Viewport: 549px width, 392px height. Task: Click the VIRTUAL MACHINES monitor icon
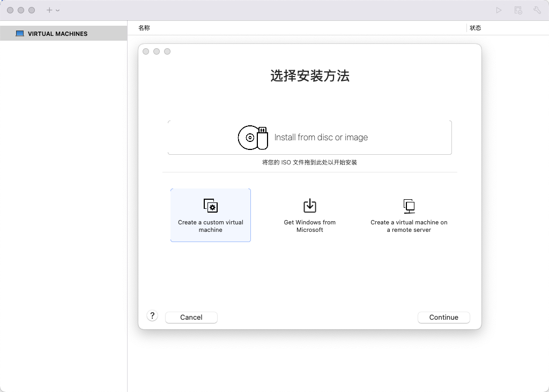coord(20,34)
